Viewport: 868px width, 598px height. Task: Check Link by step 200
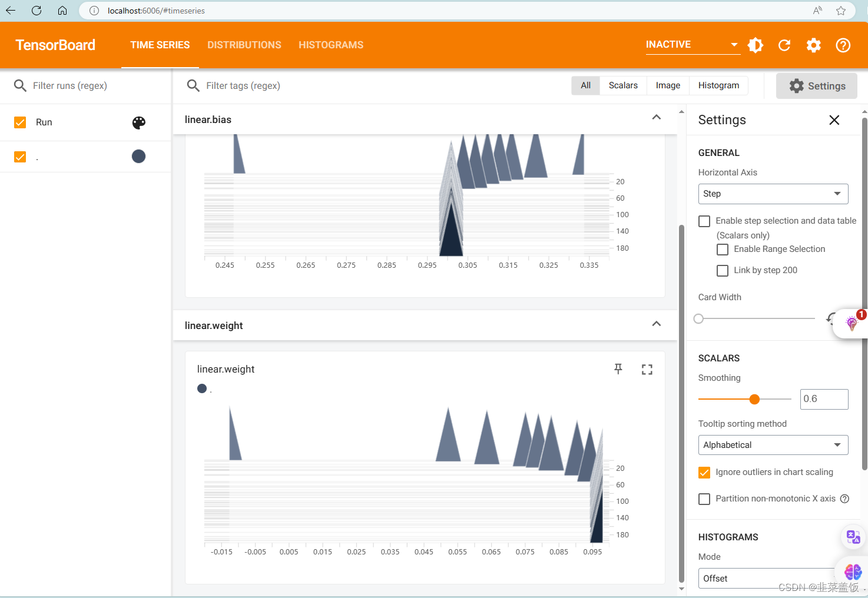[x=723, y=271]
